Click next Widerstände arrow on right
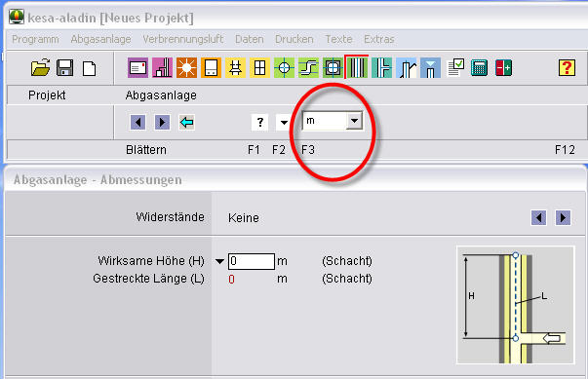 [x=563, y=217]
